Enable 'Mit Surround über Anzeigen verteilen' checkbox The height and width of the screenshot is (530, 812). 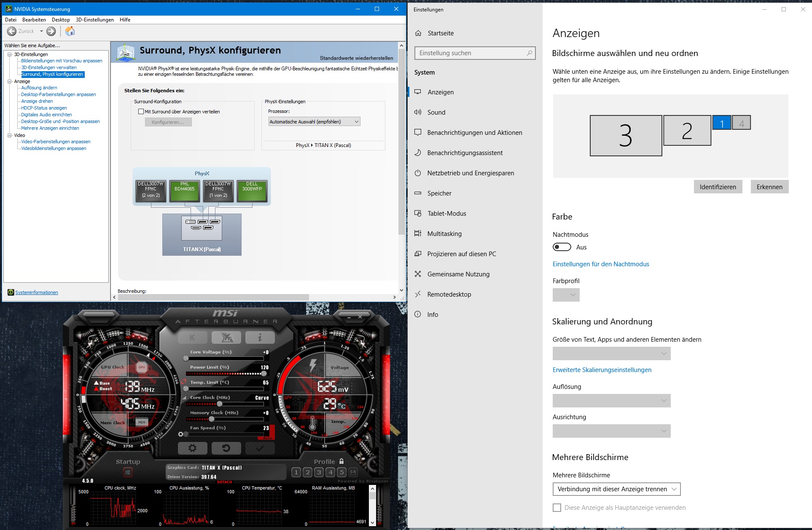pyautogui.click(x=141, y=112)
